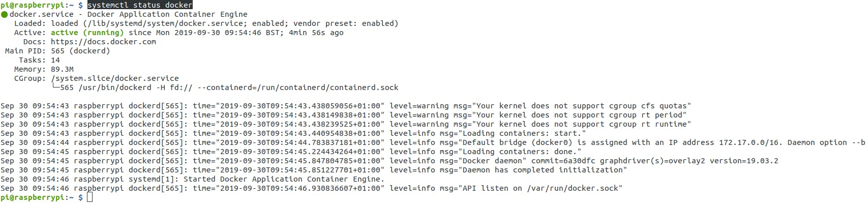Click the tree branch glyph before 565 /usr/bin/dockerd
The height and width of the screenshot is (205, 868).
tap(55, 87)
